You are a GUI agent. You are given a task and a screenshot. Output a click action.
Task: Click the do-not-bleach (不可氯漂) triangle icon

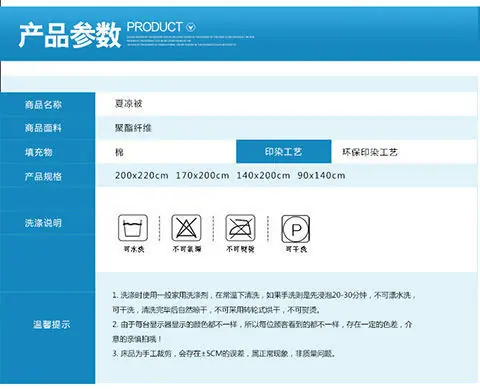[186, 228]
